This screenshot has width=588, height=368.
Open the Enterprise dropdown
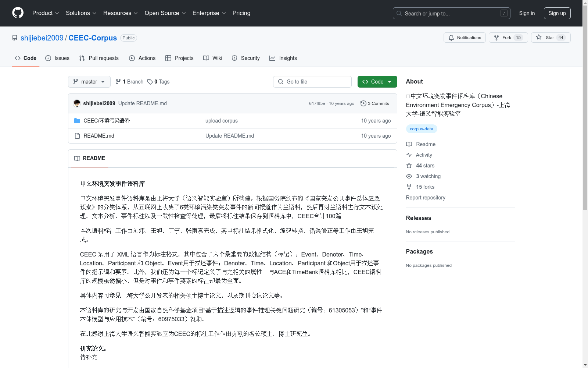(x=209, y=13)
